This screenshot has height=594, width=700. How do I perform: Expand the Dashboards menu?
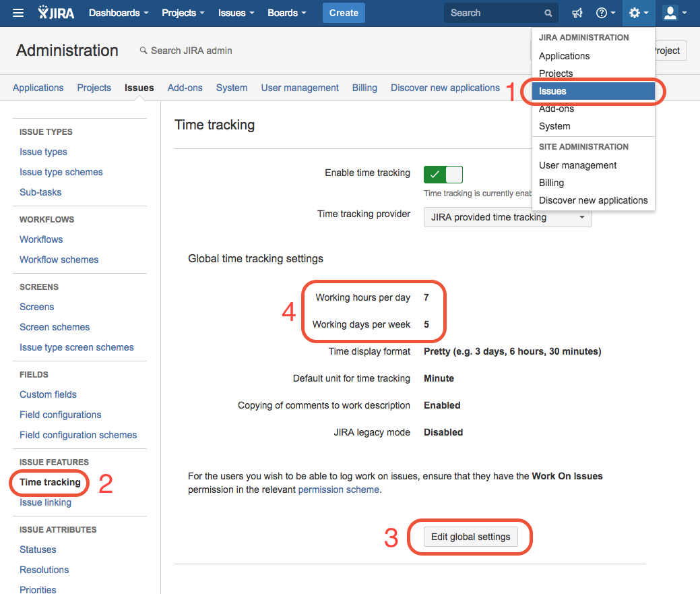click(119, 13)
